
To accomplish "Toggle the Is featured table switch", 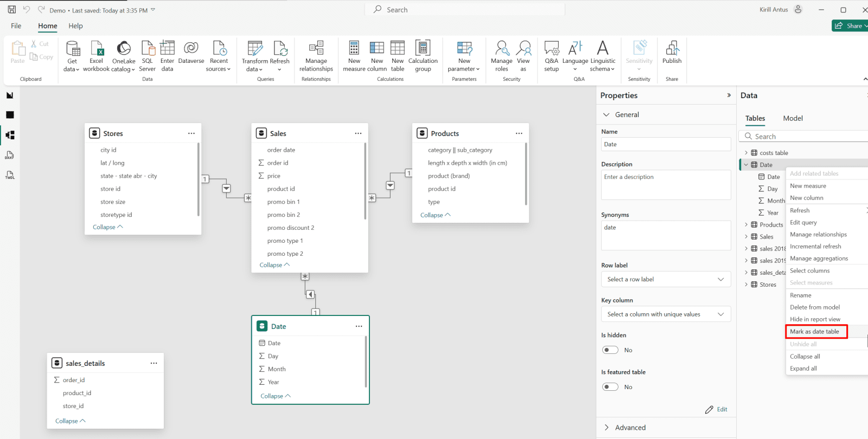I will tap(610, 387).
